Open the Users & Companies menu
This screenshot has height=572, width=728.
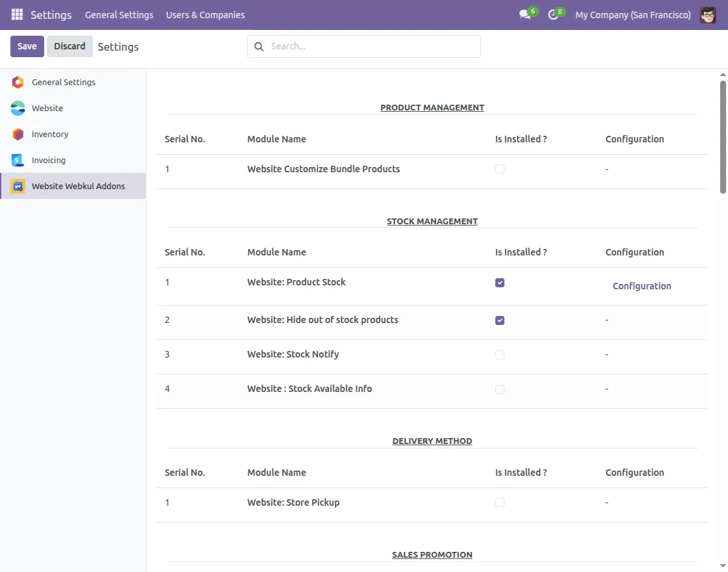coord(205,15)
